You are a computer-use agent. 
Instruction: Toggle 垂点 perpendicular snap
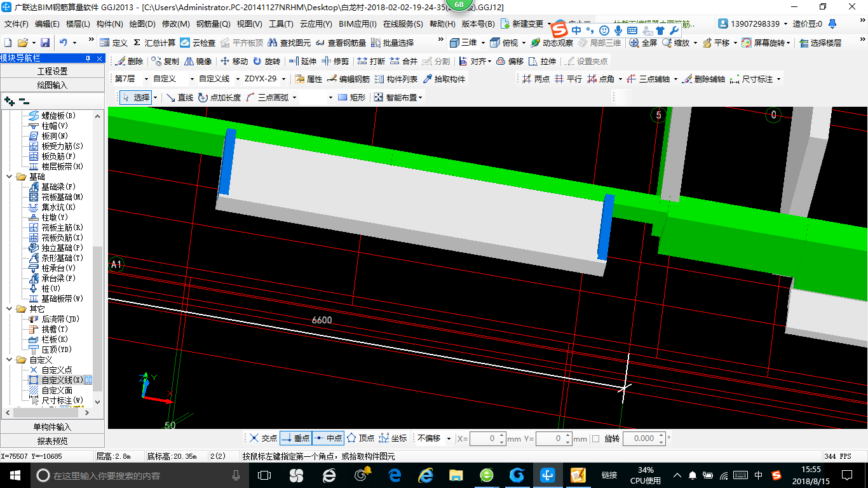(x=295, y=438)
